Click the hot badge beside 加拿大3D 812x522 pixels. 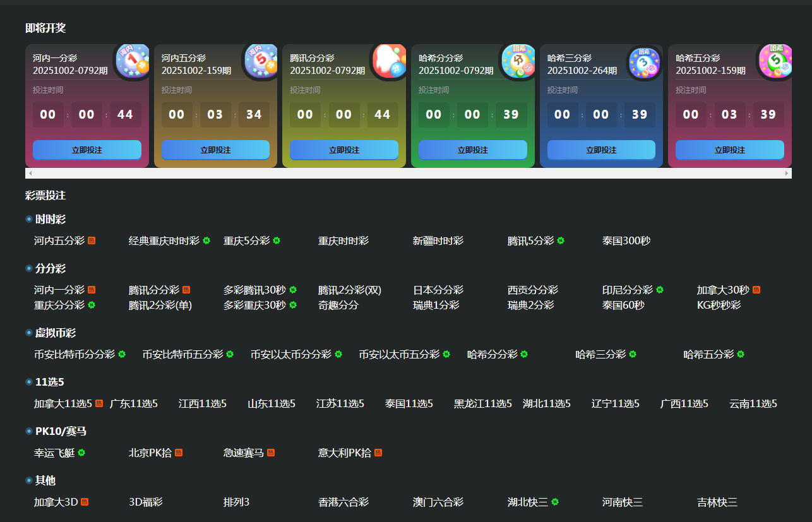(85, 502)
